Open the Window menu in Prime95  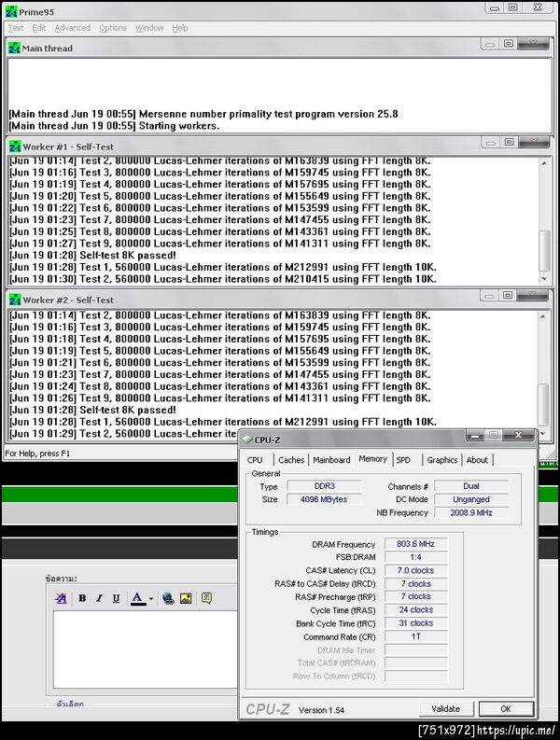pos(149,28)
